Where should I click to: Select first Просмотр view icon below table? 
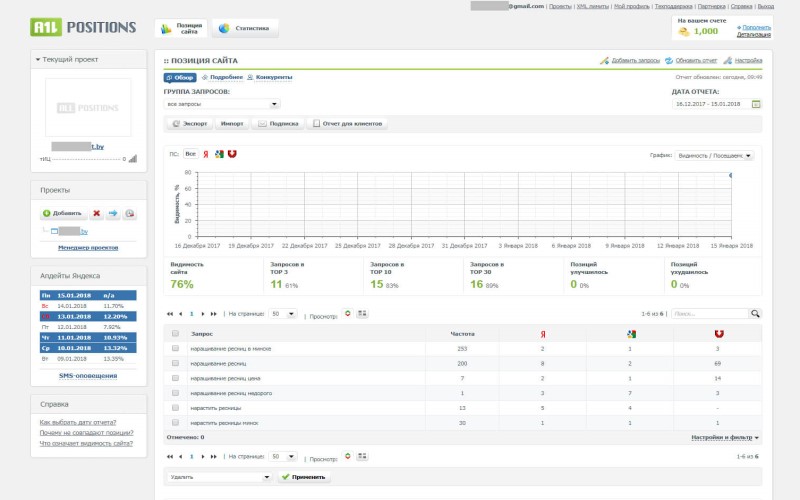click(x=348, y=456)
